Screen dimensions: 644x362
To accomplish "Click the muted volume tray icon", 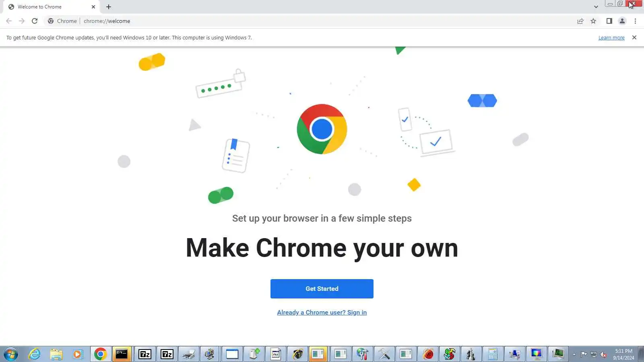I will tap(603, 355).
